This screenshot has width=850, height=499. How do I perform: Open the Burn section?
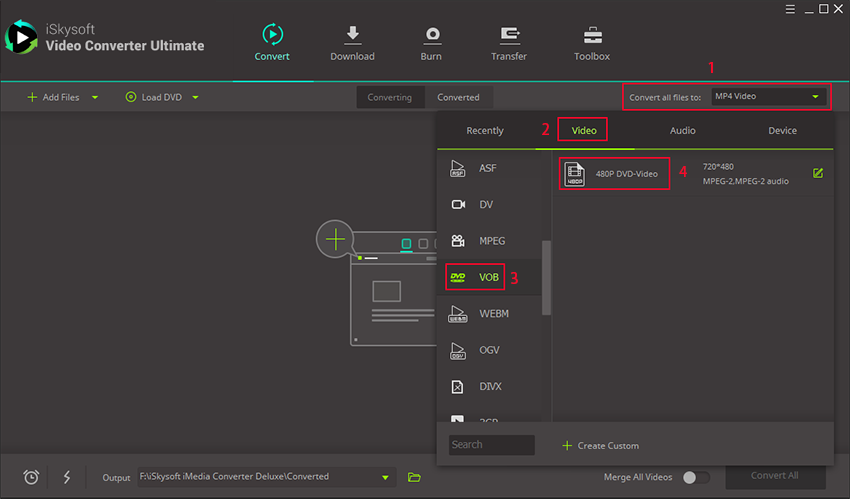pyautogui.click(x=432, y=43)
